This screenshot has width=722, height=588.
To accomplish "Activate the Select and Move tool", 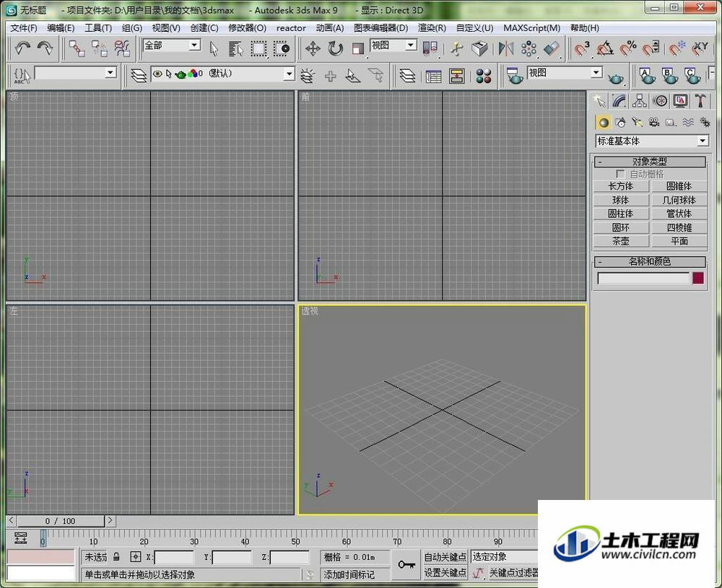I will click(313, 49).
